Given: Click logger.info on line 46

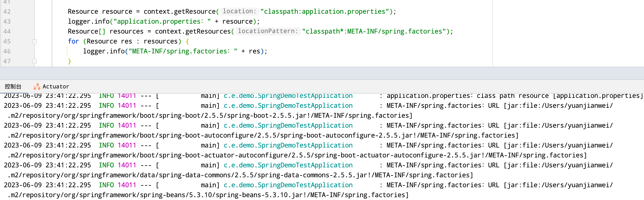Looking at the screenshot, I should 104,51.
